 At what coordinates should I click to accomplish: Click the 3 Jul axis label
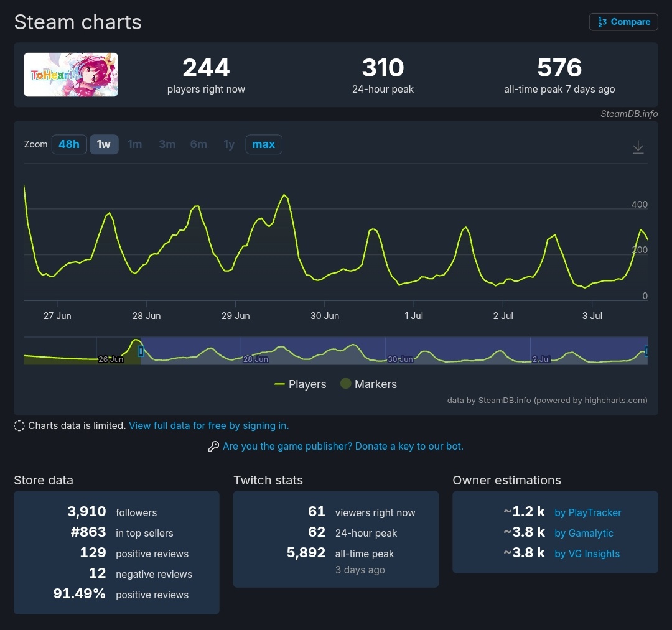coord(592,316)
